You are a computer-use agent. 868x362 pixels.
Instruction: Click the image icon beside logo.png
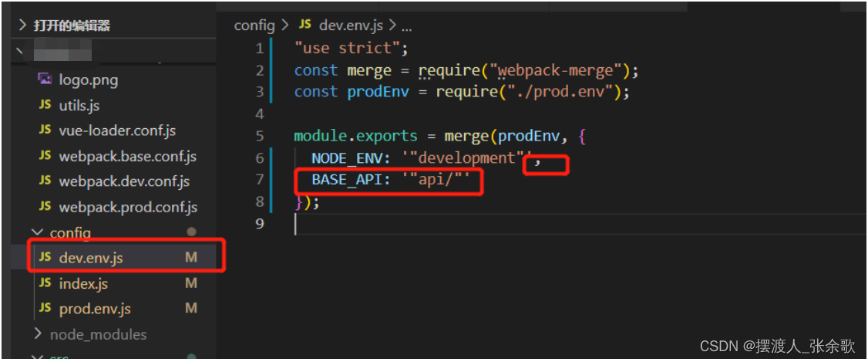(45, 79)
